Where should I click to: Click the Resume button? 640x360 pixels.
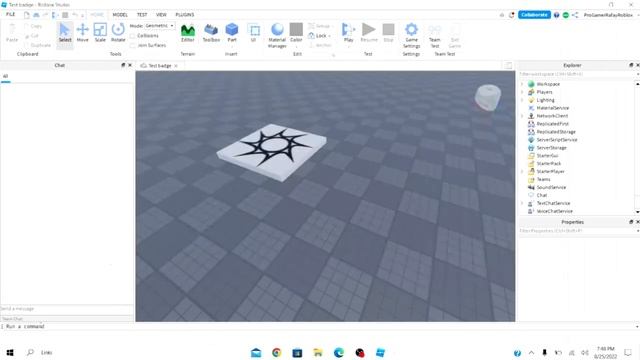(369, 33)
